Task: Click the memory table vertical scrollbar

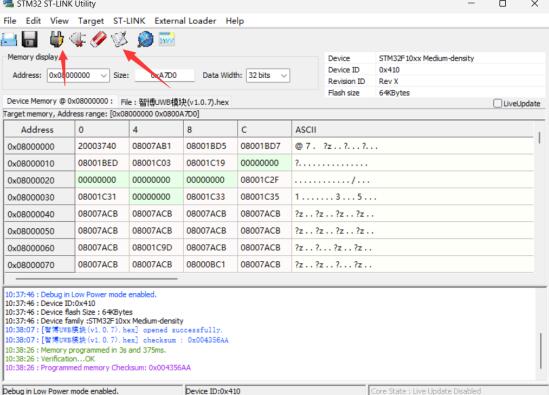Action: tap(539, 137)
